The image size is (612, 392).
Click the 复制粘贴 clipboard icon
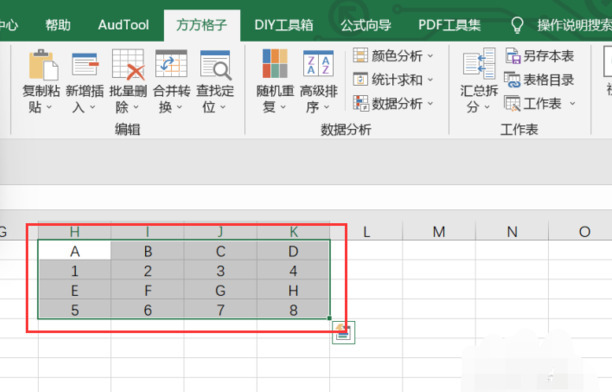(x=43, y=64)
